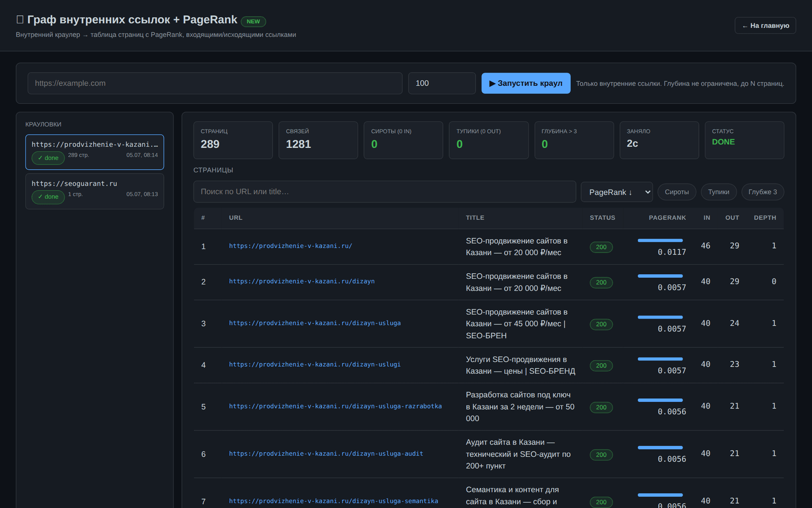Open the dizayn-usluga-audit page link
This screenshot has height=508, width=812.
tap(326, 454)
